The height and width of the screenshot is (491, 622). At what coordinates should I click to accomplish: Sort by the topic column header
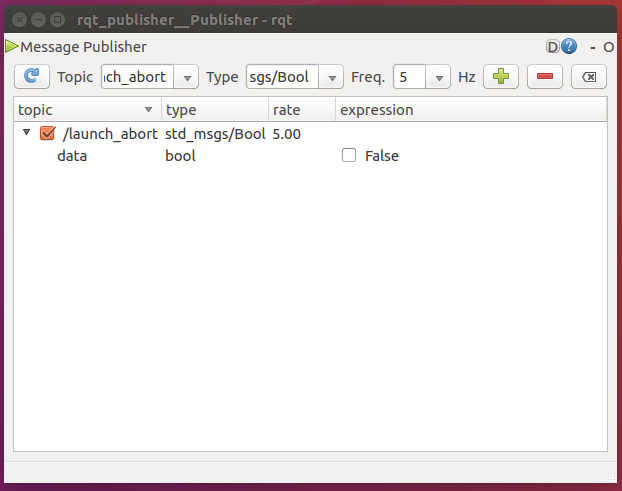click(x=87, y=109)
